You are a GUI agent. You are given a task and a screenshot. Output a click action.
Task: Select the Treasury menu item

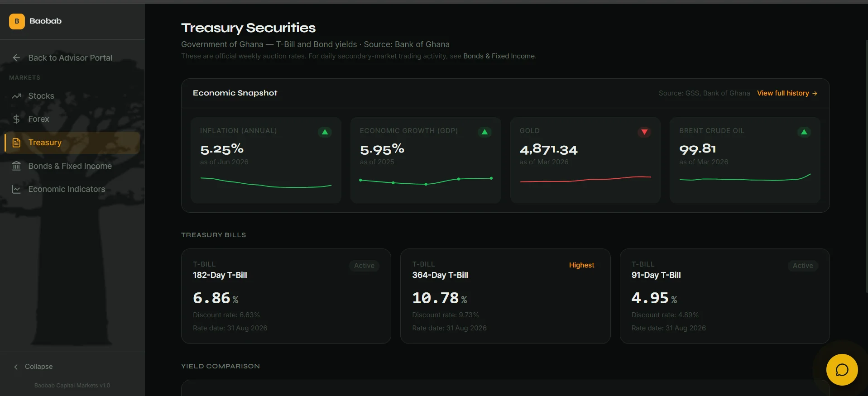72,143
